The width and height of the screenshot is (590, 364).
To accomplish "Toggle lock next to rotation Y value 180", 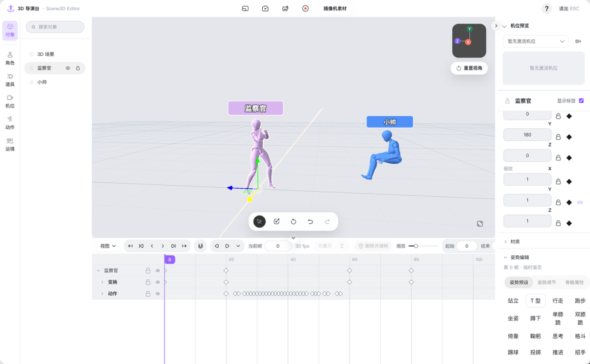I will click(558, 137).
